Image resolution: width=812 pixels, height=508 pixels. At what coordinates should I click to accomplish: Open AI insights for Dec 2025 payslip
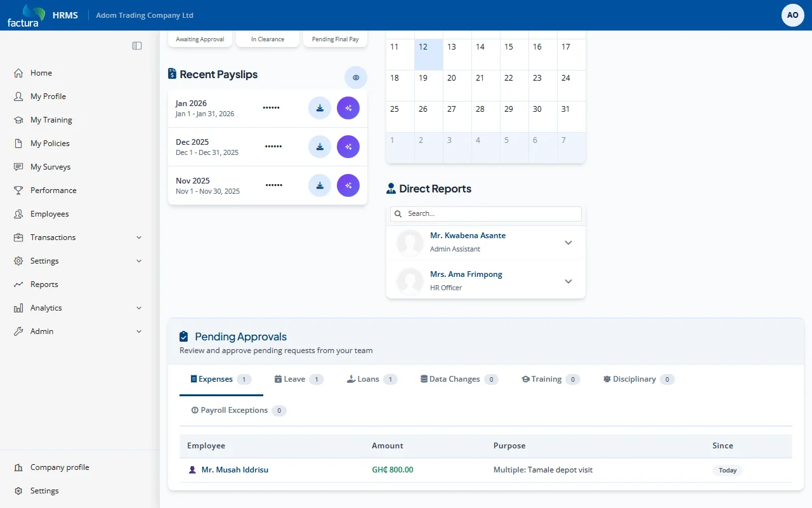(x=348, y=147)
